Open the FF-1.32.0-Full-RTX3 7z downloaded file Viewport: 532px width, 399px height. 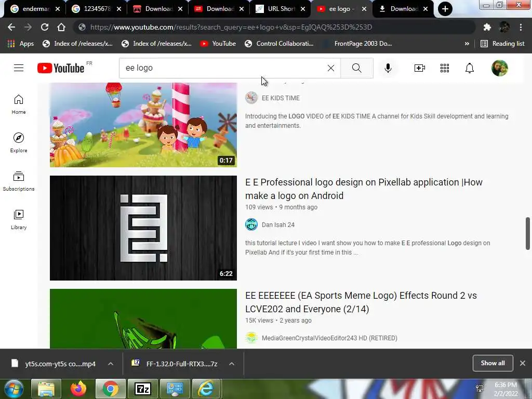click(175, 364)
